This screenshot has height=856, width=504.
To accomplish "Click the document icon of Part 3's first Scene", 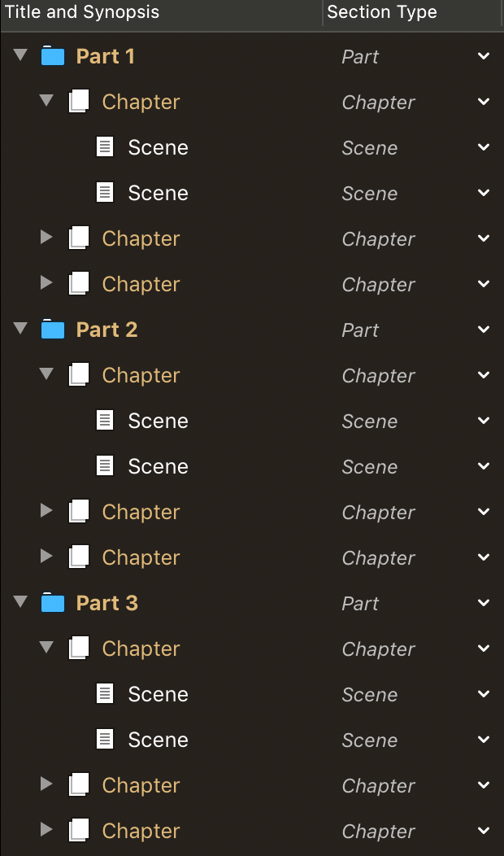I will [x=105, y=694].
